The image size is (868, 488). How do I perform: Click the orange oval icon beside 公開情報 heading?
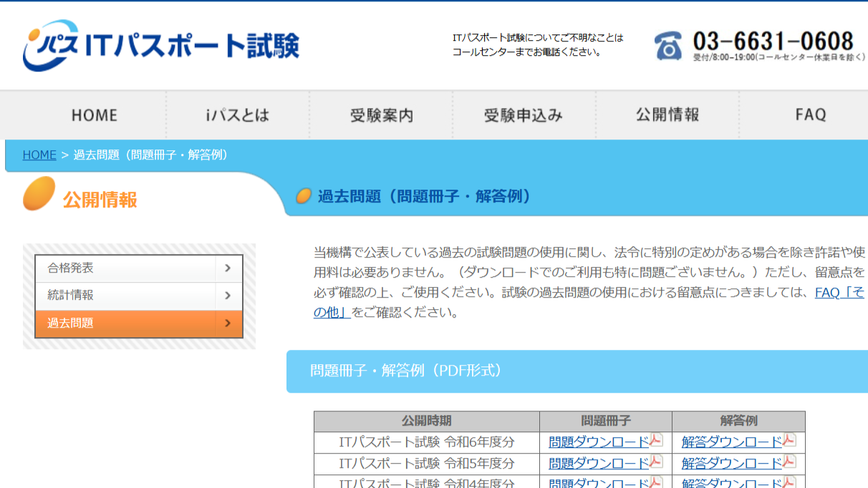(x=39, y=194)
